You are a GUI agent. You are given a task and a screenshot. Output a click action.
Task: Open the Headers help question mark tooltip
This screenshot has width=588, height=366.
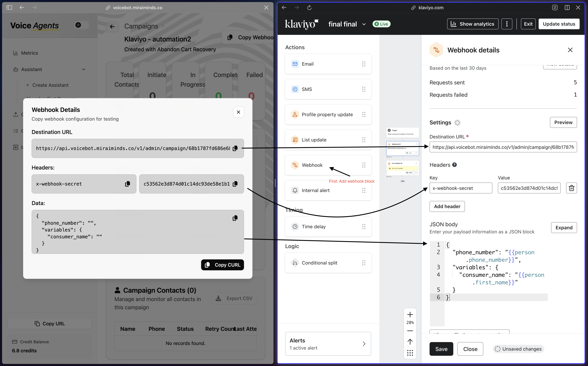455,165
